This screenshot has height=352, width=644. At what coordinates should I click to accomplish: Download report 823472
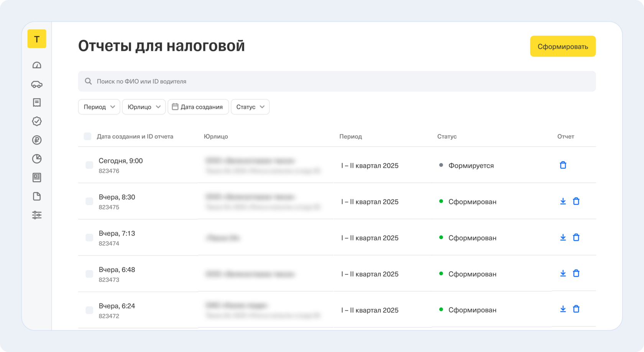click(563, 309)
